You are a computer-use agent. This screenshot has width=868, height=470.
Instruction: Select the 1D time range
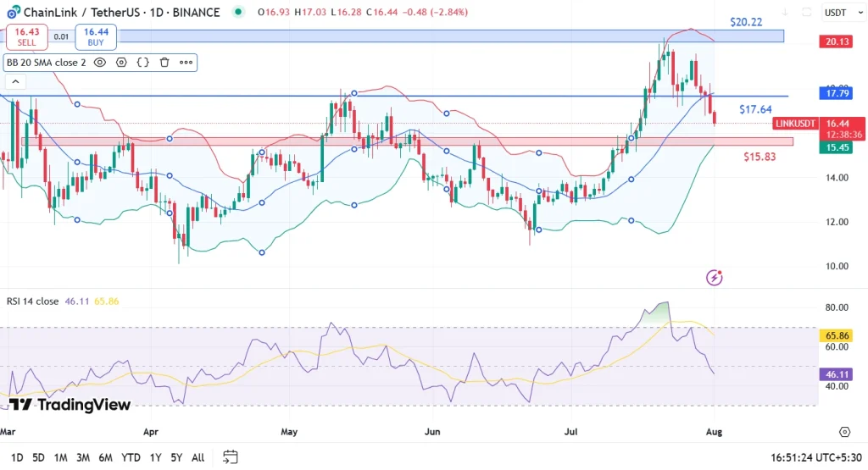[17, 457]
